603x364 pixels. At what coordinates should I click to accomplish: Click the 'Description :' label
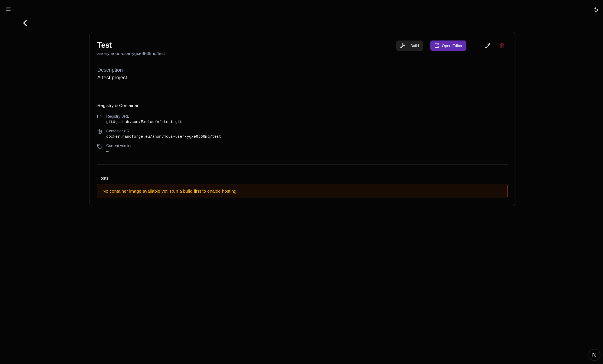[x=111, y=70]
